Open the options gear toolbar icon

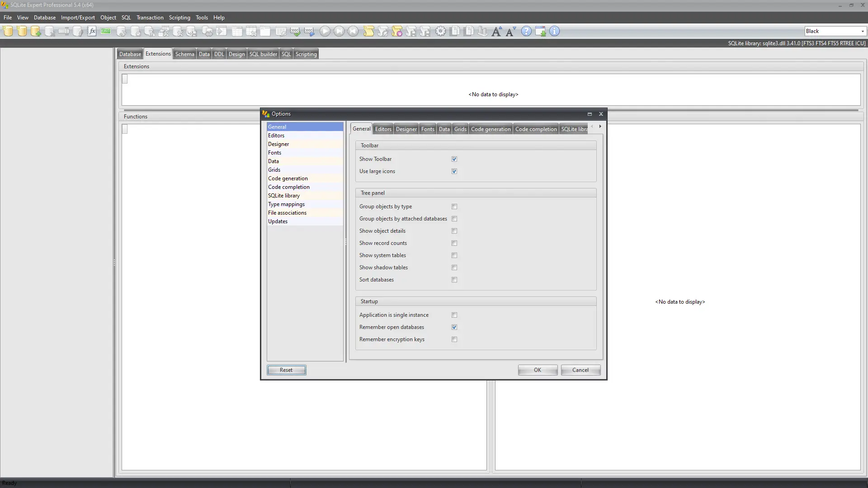(x=440, y=31)
